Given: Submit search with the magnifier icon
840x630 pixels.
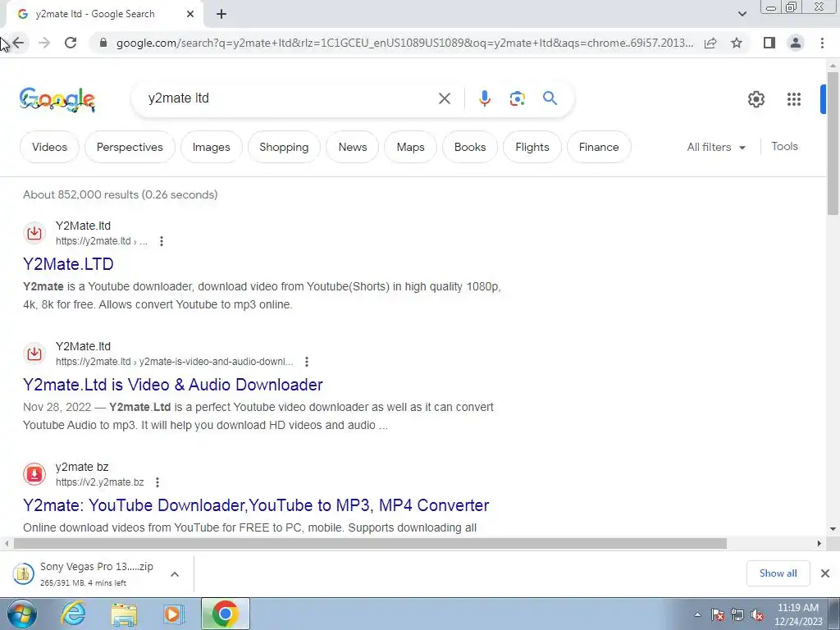Looking at the screenshot, I should pos(550,98).
